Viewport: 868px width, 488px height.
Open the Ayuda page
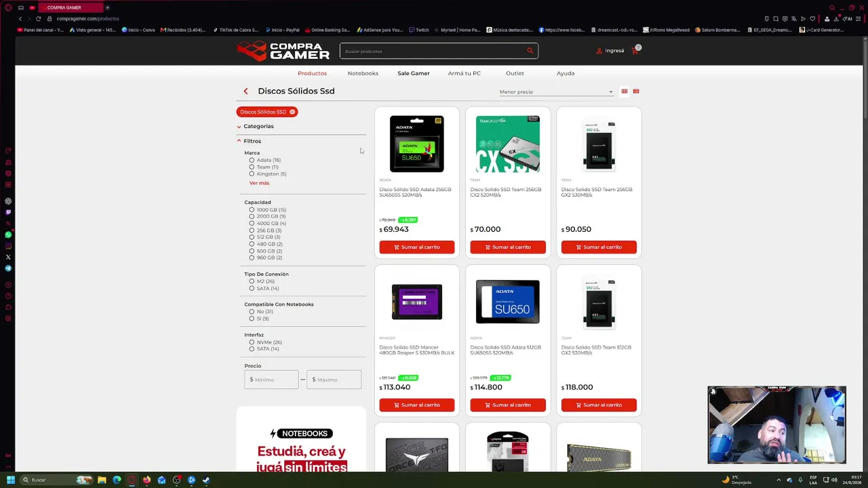566,73
